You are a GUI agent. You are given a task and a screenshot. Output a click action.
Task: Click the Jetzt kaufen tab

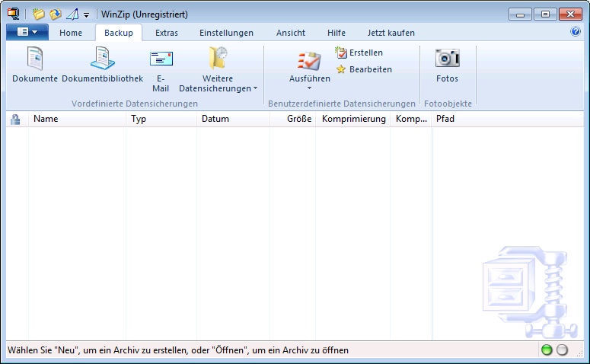pos(391,33)
